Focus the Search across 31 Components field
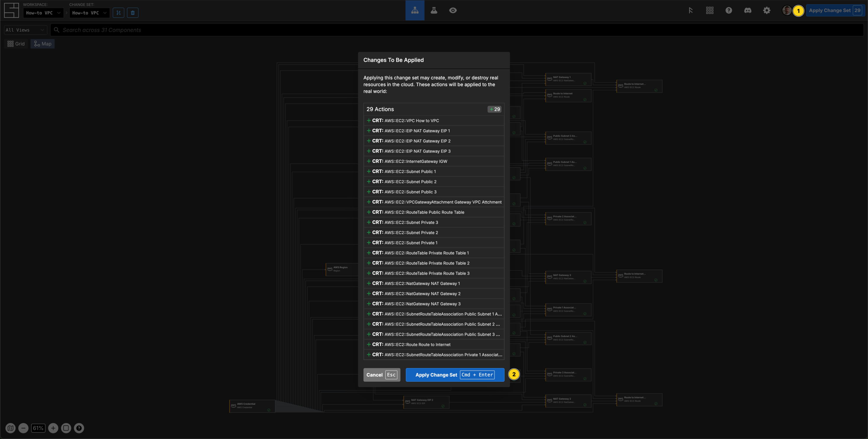868x439 pixels. pos(457,30)
